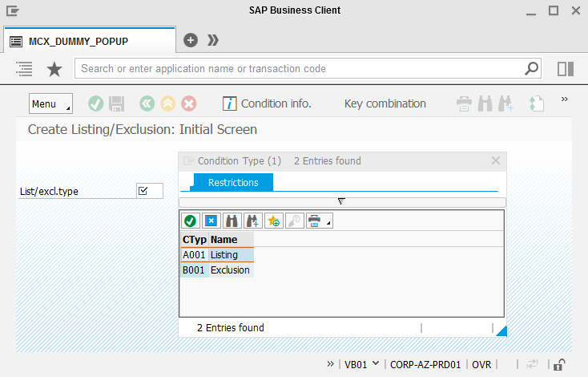Click the Name column header
588x377 pixels.
pyautogui.click(x=231, y=240)
